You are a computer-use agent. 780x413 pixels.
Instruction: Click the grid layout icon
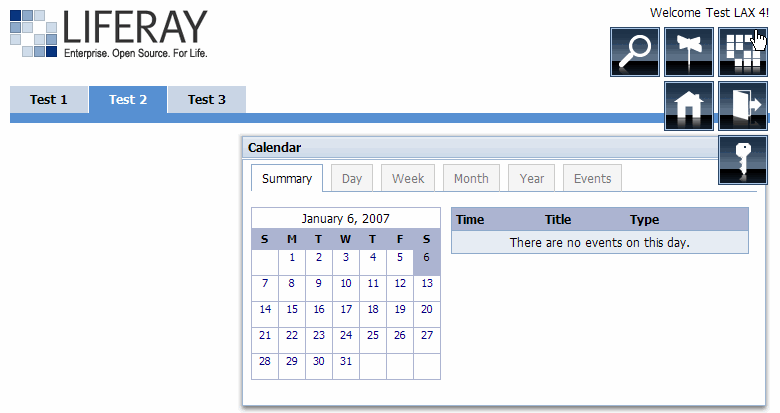tap(742, 52)
